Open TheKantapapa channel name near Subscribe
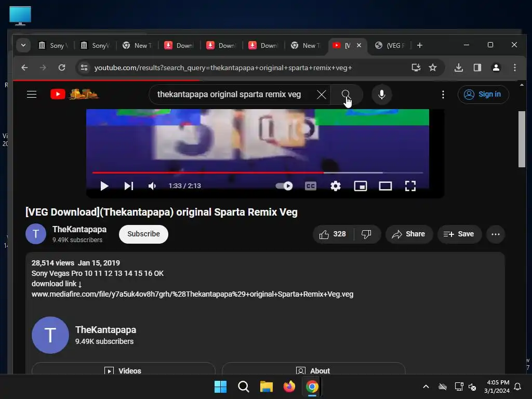 (x=79, y=229)
